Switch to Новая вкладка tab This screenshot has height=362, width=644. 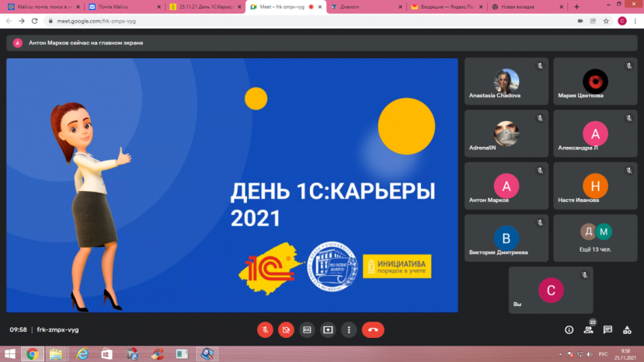click(527, 7)
